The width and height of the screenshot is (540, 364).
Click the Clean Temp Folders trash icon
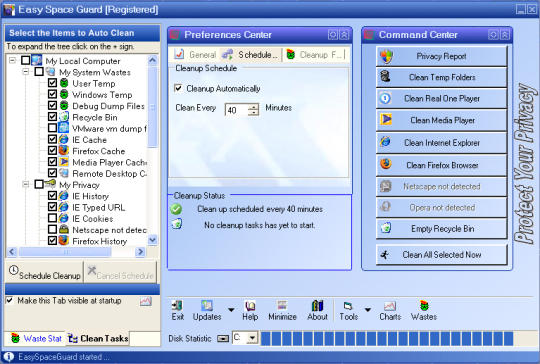(385, 76)
